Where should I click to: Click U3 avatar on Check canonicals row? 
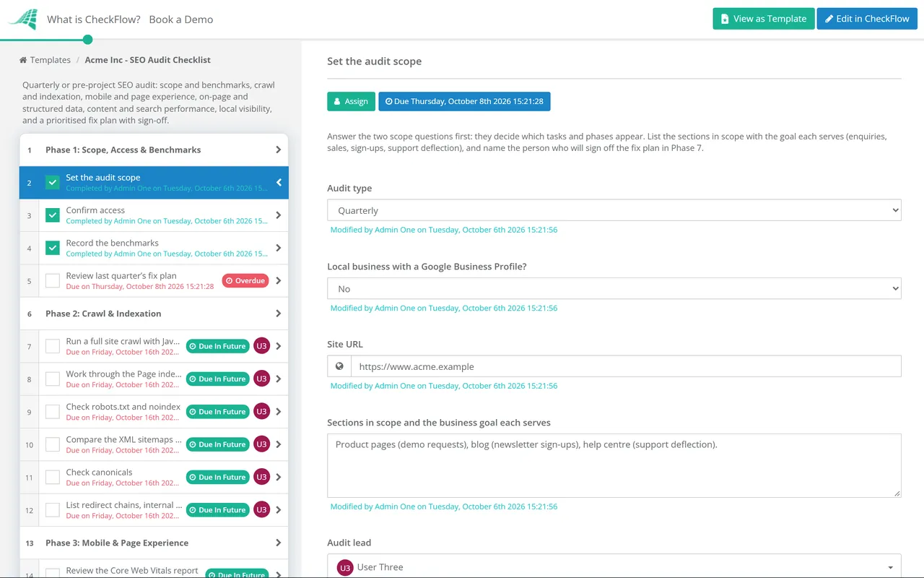(261, 477)
